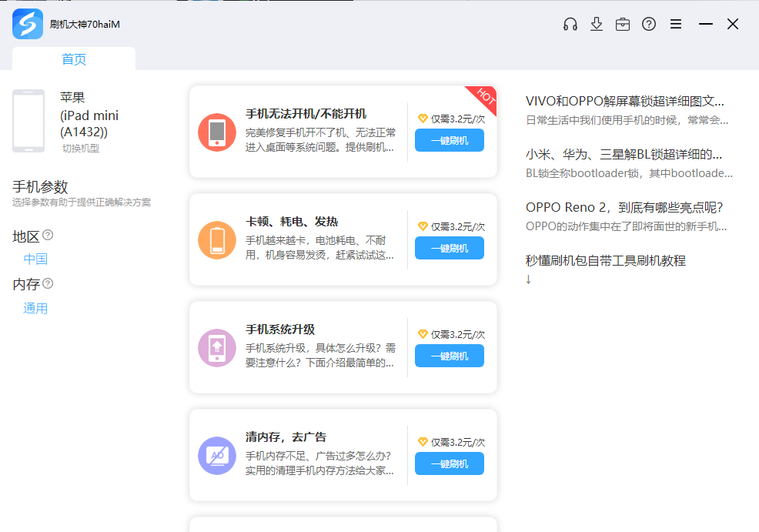Open customer support headset icon
759x532 pixels.
(570, 24)
